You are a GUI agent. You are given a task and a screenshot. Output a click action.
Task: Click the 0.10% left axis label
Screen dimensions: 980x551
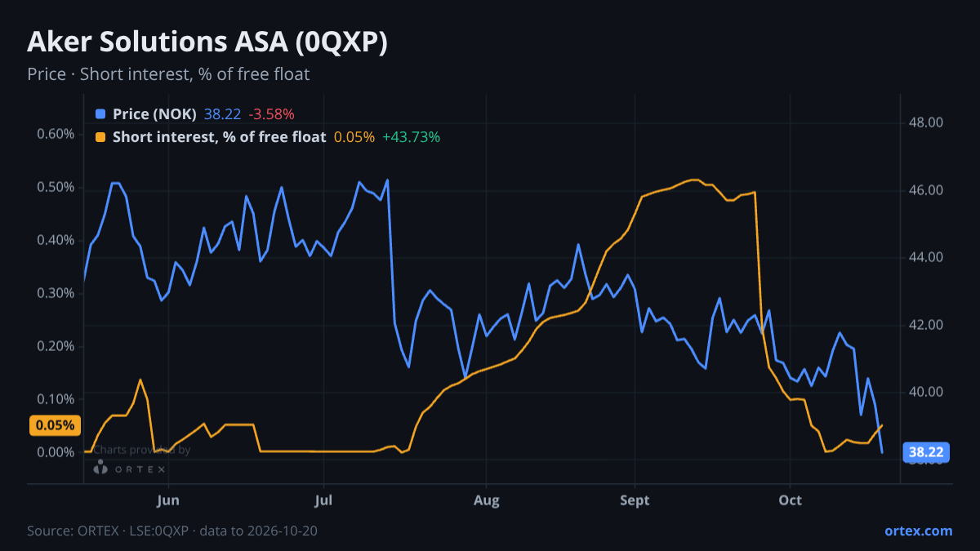point(56,399)
